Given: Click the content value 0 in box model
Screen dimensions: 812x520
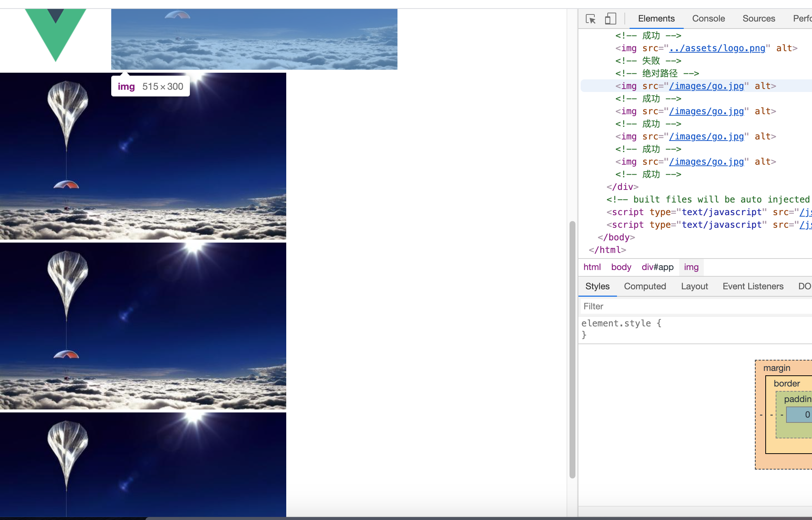Looking at the screenshot, I should [807, 415].
